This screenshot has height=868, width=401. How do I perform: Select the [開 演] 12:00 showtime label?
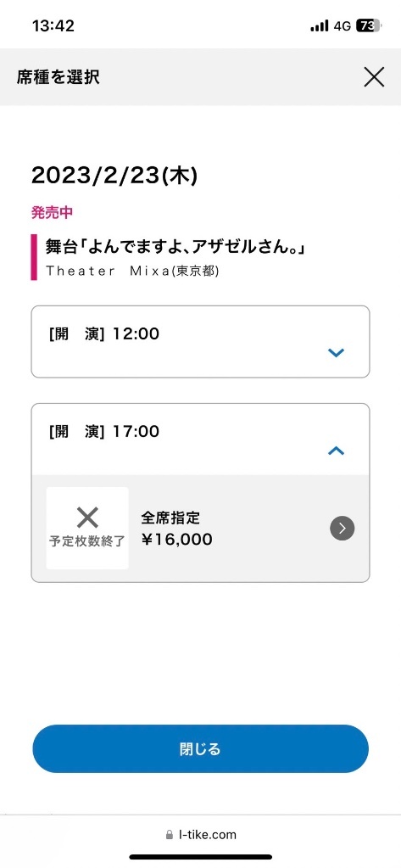(x=104, y=333)
